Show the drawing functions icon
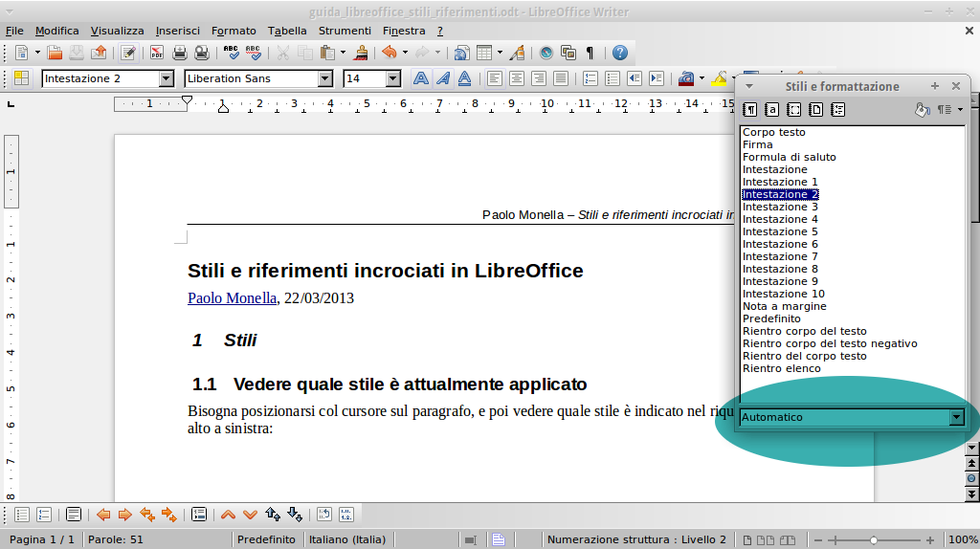This screenshot has width=980, height=549. click(517, 54)
